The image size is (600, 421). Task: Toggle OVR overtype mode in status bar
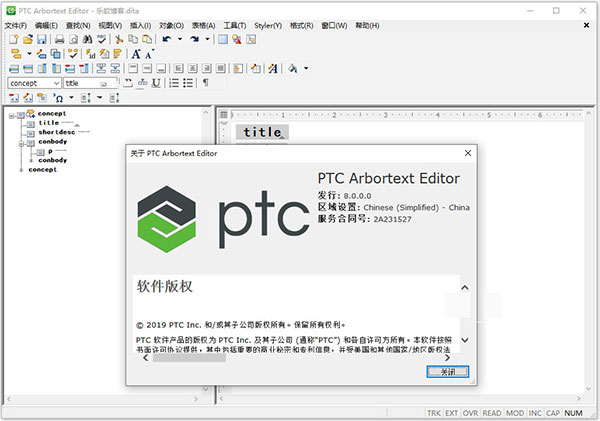(x=471, y=412)
